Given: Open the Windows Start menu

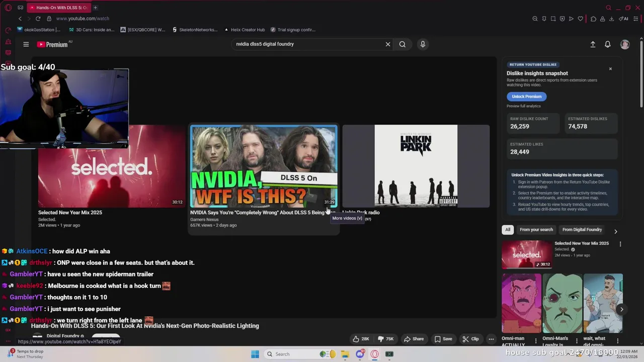Looking at the screenshot, I should 255,354.
